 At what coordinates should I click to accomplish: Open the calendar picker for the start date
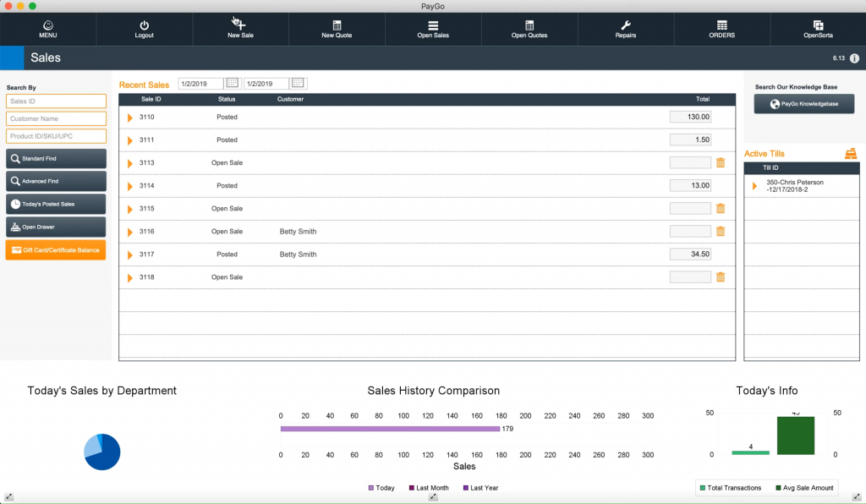231,84
